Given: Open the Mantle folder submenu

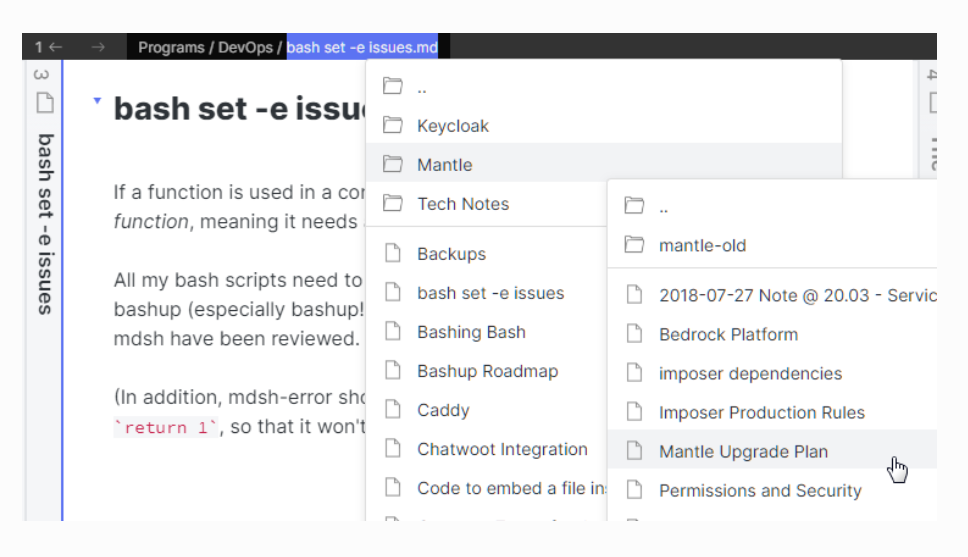Looking at the screenshot, I should click(445, 165).
